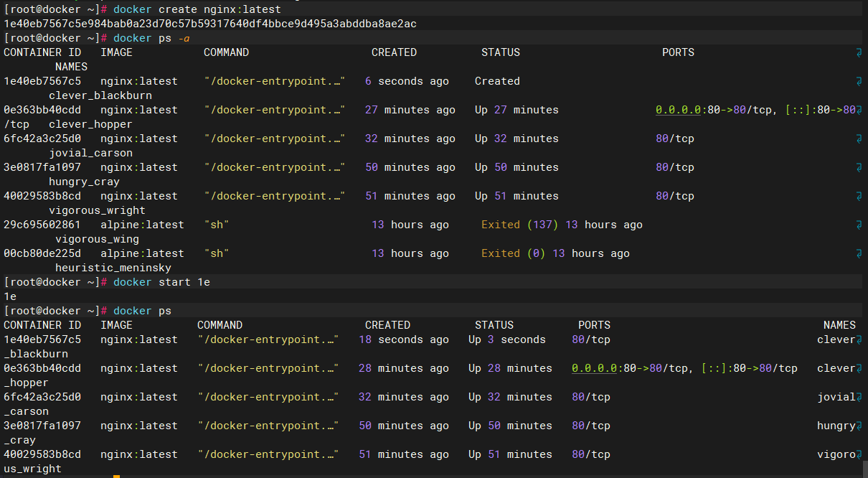Click the 'hungry' name fragment before the wrap

pyautogui.click(x=836, y=426)
